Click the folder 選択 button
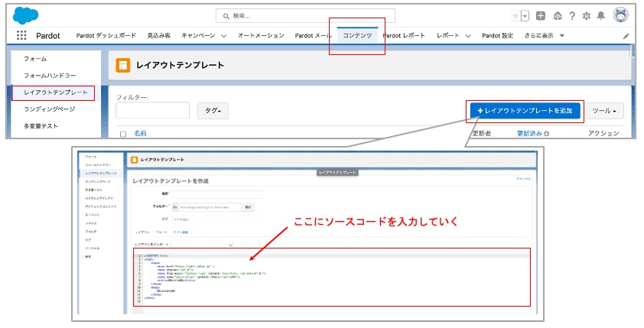The image size is (644, 328). pos(248,207)
